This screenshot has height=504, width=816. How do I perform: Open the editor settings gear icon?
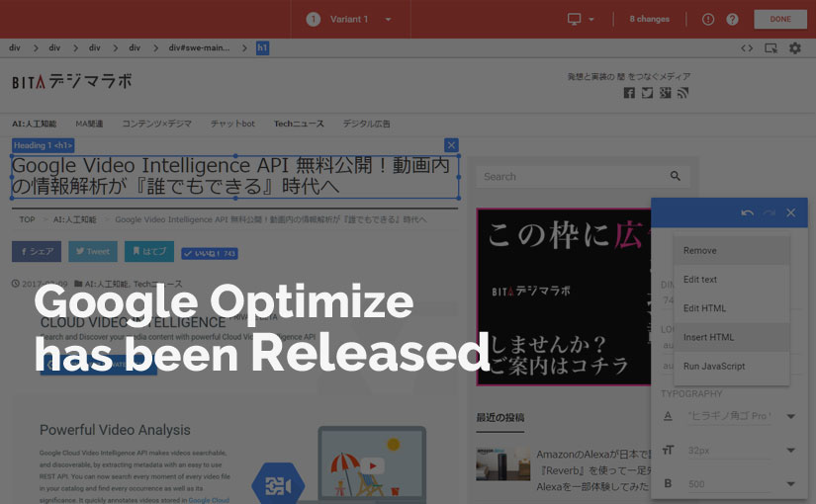[x=794, y=48]
